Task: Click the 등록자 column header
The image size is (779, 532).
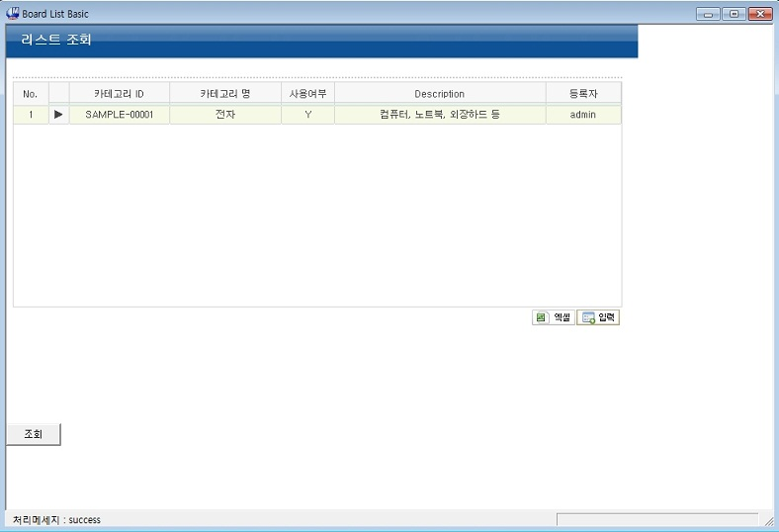Action: tap(583, 94)
